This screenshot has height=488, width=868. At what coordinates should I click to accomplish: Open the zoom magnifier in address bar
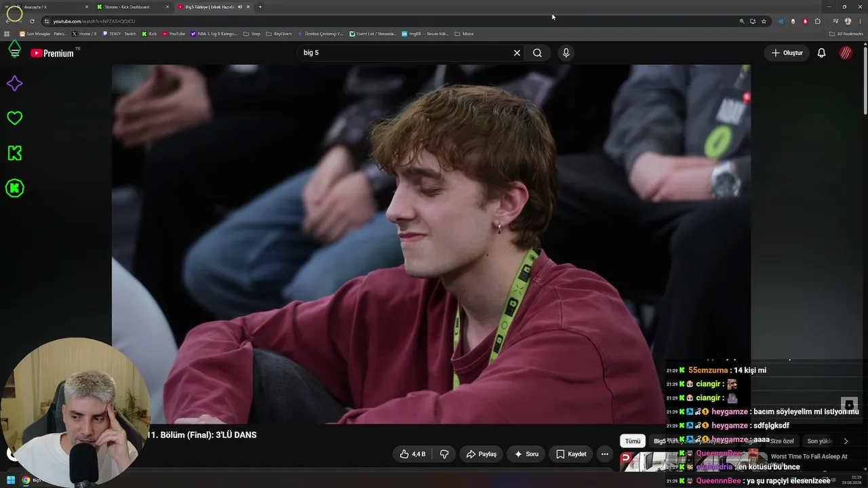[x=742, y=21]
